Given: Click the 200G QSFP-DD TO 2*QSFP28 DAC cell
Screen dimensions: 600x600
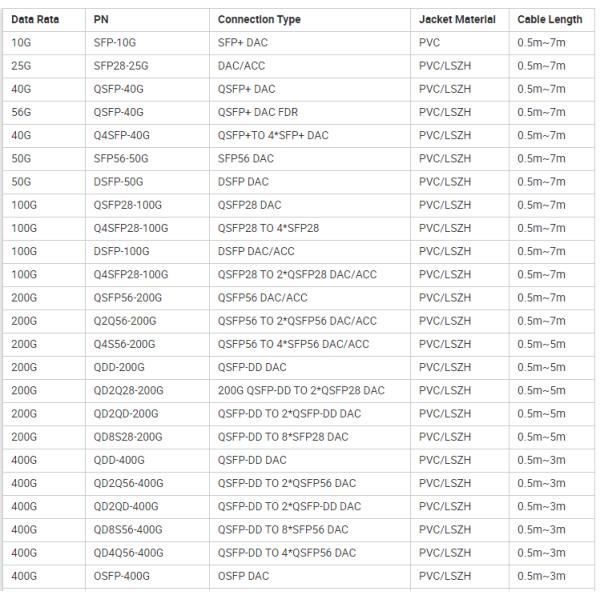Looking at the screenshot, I should [x=301, y=390].
